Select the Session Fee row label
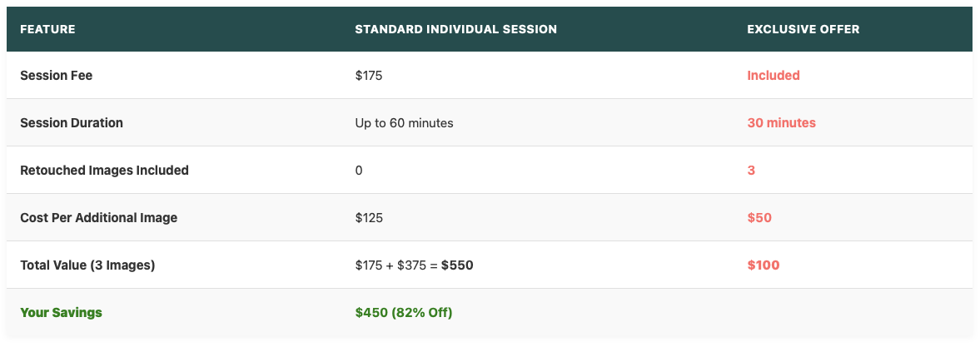 pyautogui.click(x=57, y=76)
